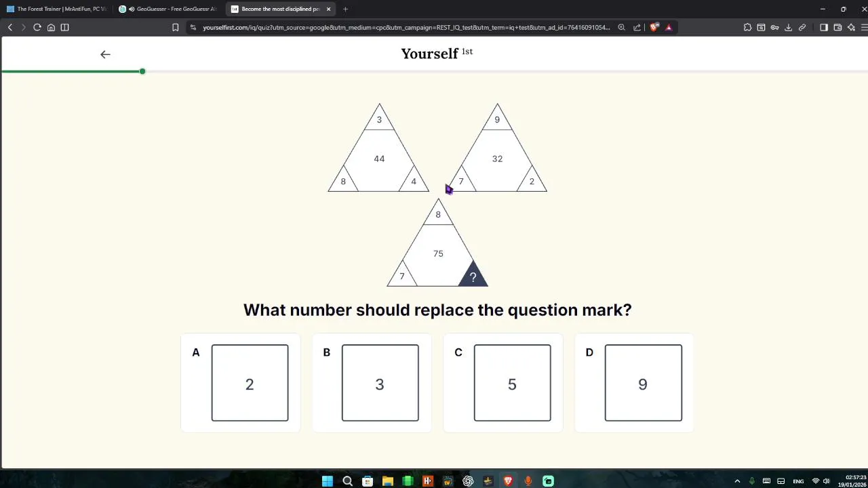
Task: Open Microsoft Store from the taskbar
Action: coord(368,481)
